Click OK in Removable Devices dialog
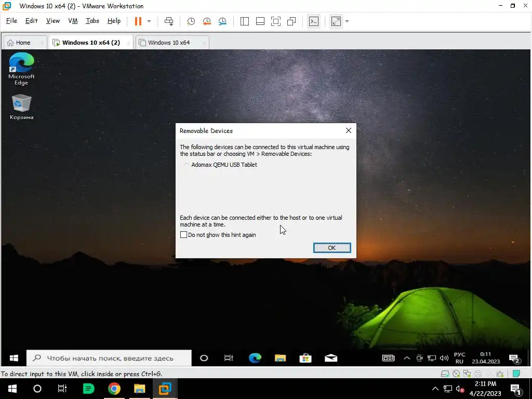 click(x=332, y=248)
